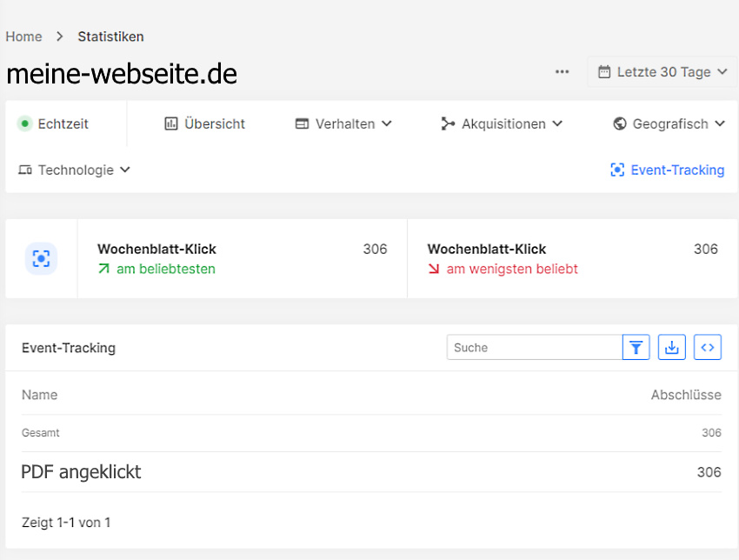Click the filter icon beside the search field
This screenshot has height=560, width=739.
[x=636, y=347]
